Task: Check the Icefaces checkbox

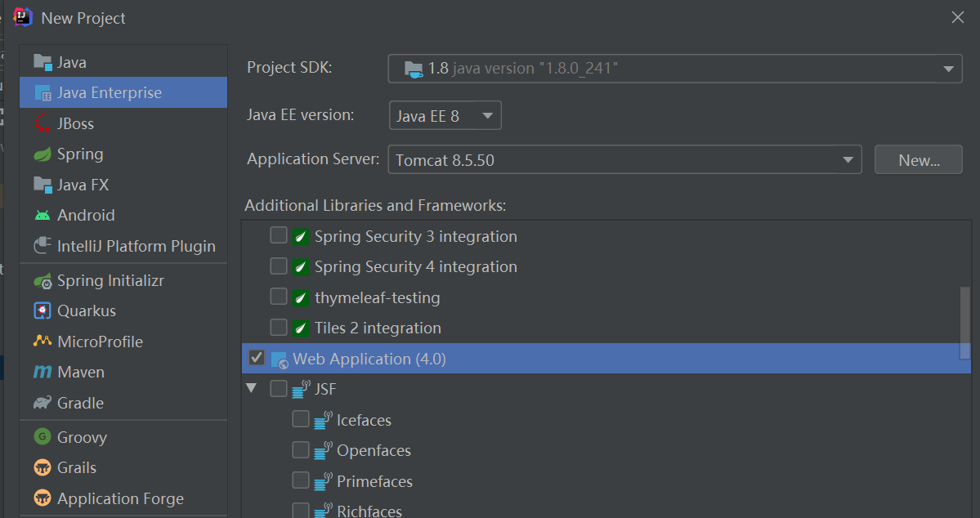Action: 301,418
